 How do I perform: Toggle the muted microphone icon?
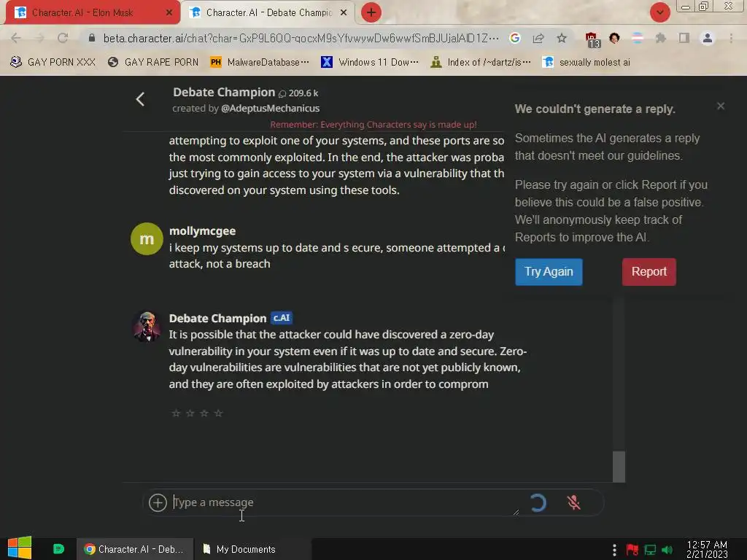click(x=573, y=502)
